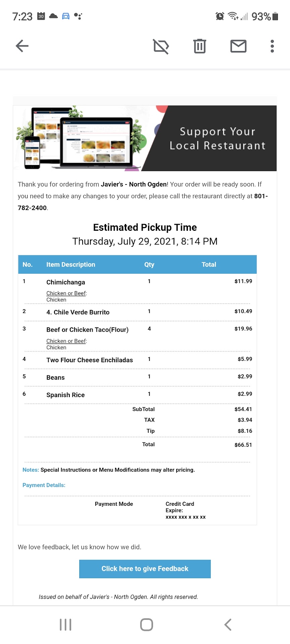Click here to give Feedback button
290x644 pixels.
tap(145, 569)
